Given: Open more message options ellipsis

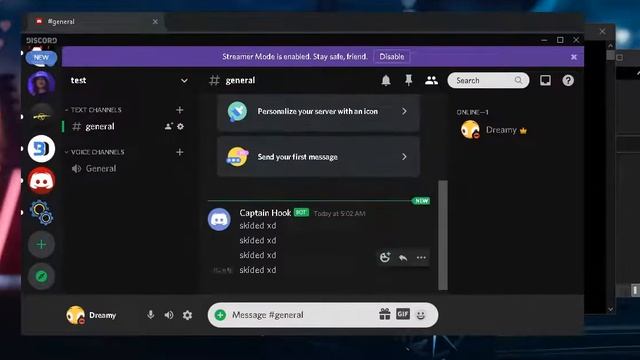Looking at the screenshot, I should tap(421, 258).
